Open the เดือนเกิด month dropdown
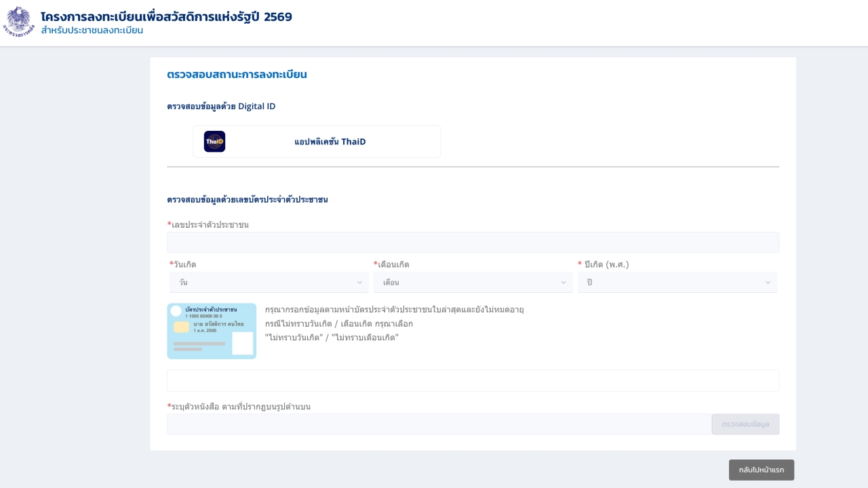The height and width of the screenshot is (488, 868). click(x=473, y=282)
